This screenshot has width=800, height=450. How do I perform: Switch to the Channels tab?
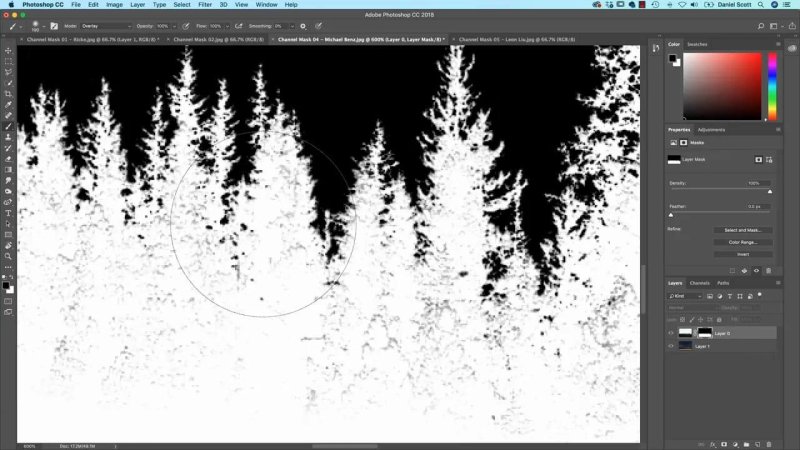point(699,283)
